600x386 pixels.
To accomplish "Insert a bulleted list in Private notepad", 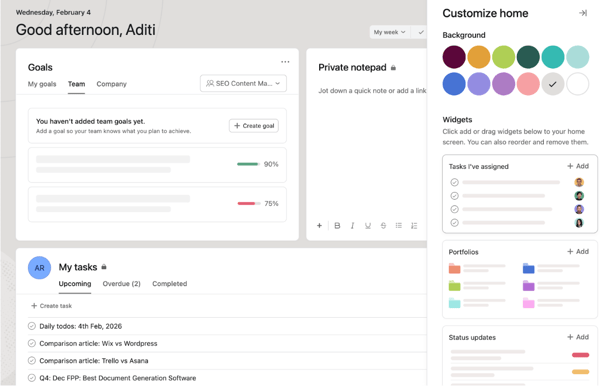I will (398, 226).
